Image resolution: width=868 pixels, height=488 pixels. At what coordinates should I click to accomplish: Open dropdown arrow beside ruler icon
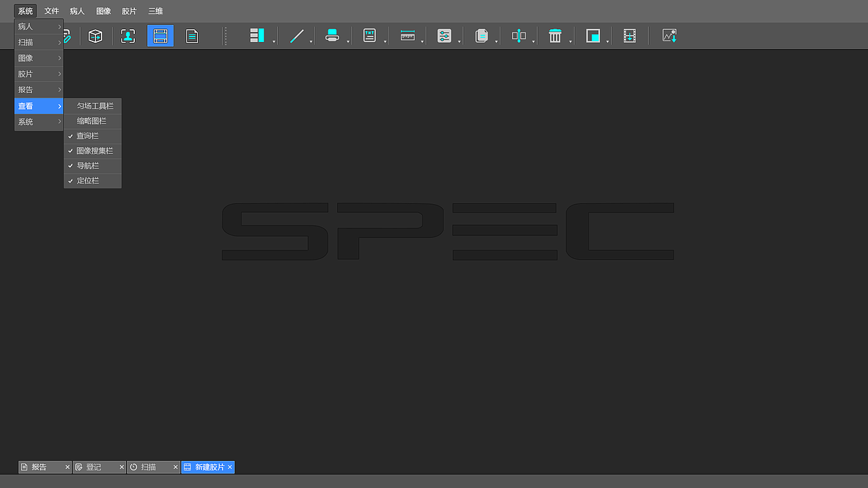pos(422,42)
